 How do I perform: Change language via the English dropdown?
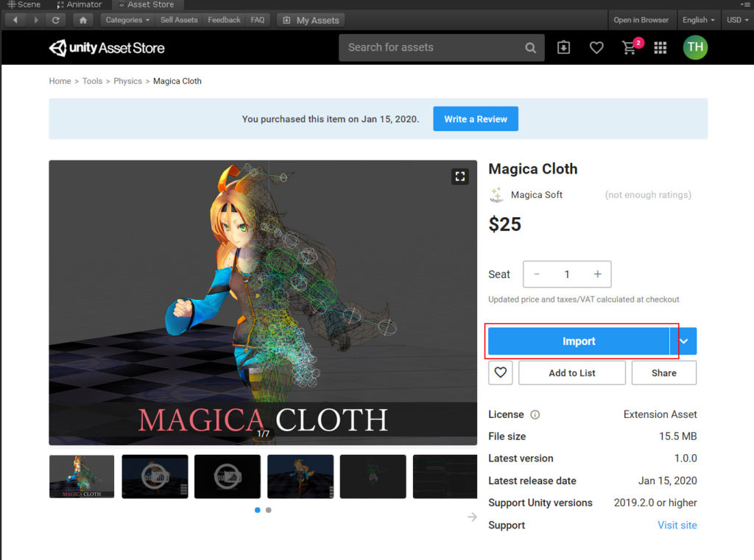[x=698, y=20]
